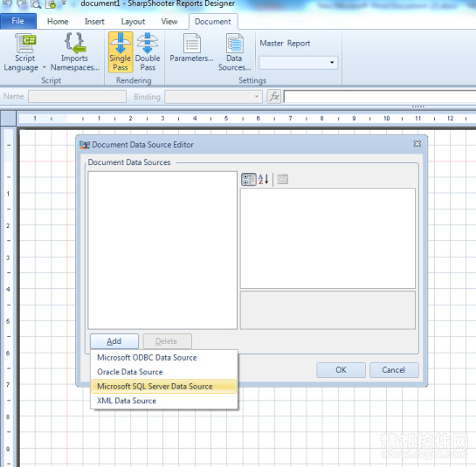Toggle Double Pass rendering
This screenshot has height=467, width=476.
click(x=148, y=52)
